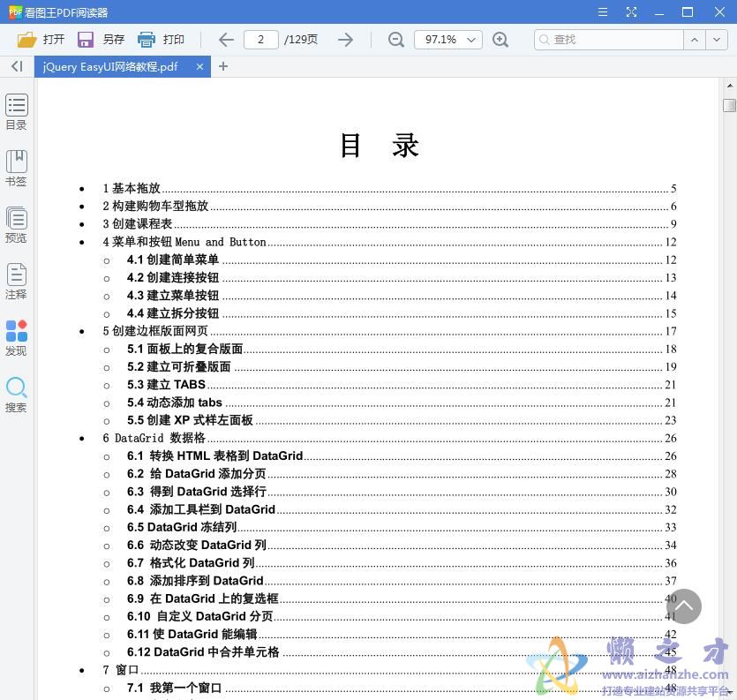Zoom out with the magnifier minus icon
This screenshot has height=700, width=737.
(x=395, y=40)
